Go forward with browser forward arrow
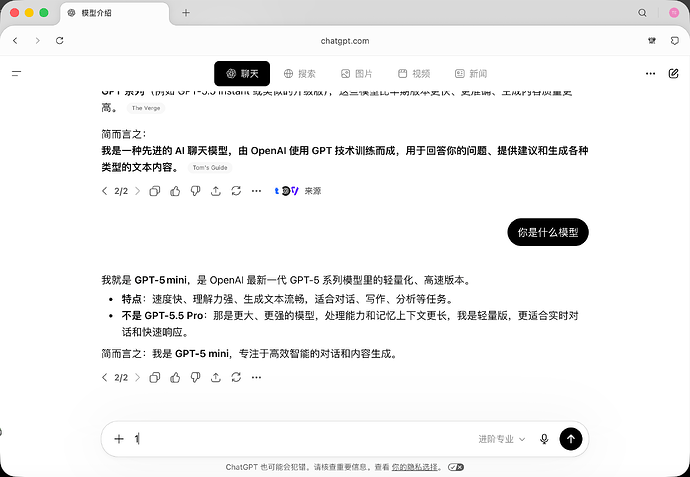This screenshot has height=477, width=690. [37, 40]
